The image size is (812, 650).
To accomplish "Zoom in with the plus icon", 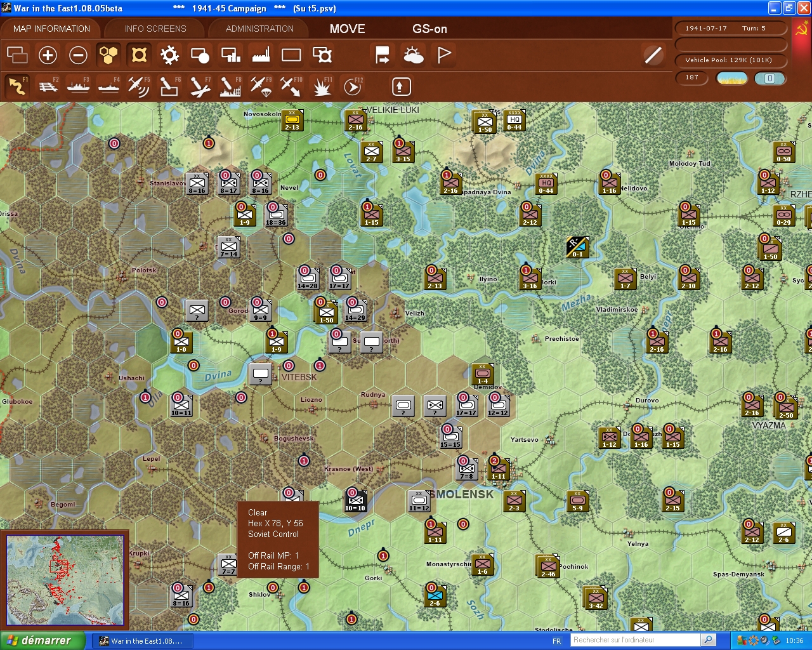I will click(48, 55).
